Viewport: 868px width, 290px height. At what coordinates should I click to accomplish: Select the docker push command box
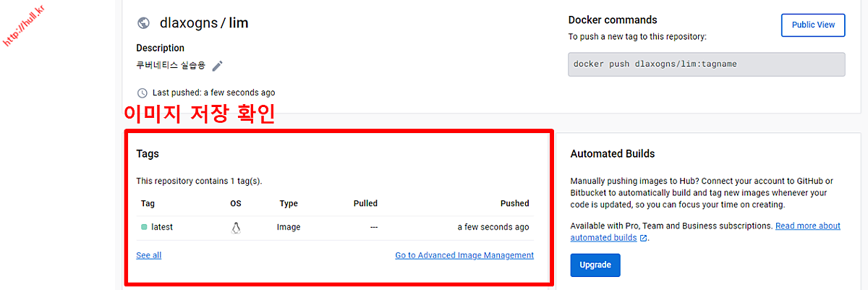pyautogui.click(x=706, y=64)
